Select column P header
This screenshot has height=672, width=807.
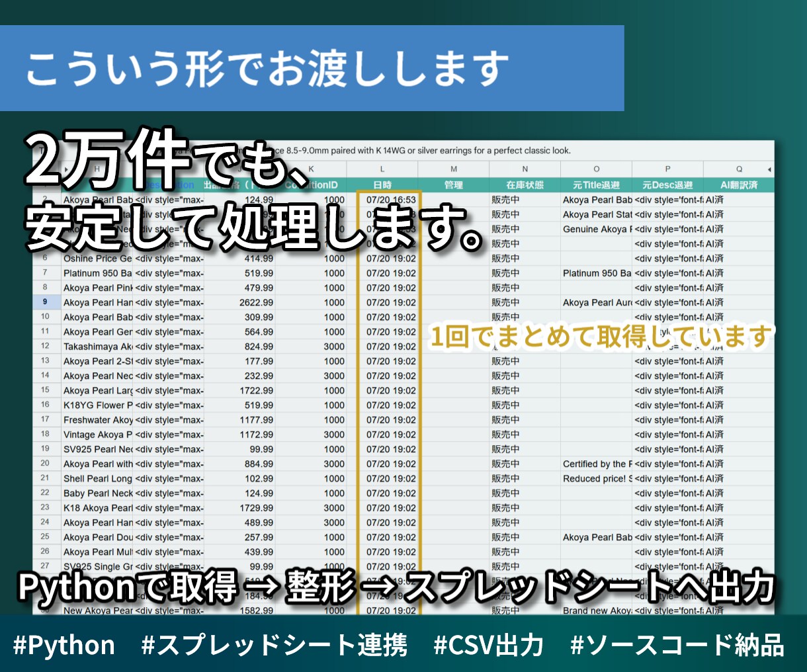click(667, 169)
